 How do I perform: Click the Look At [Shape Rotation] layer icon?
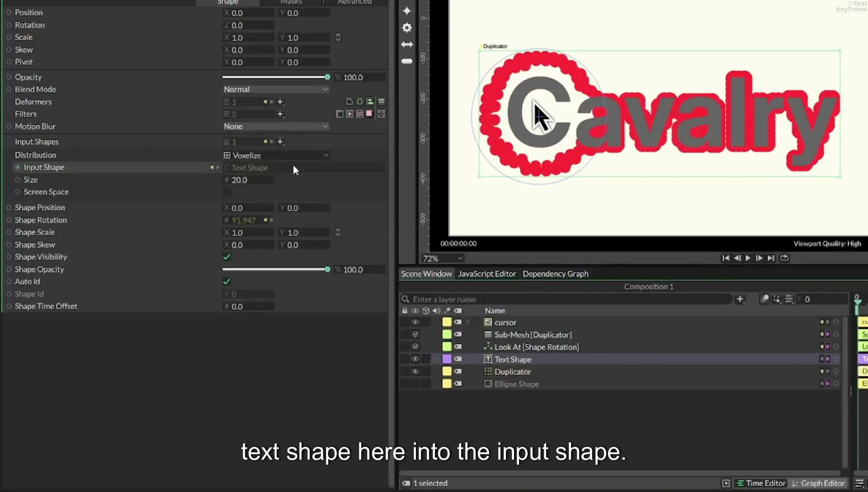pyautogui.click(x=488, y=347)
